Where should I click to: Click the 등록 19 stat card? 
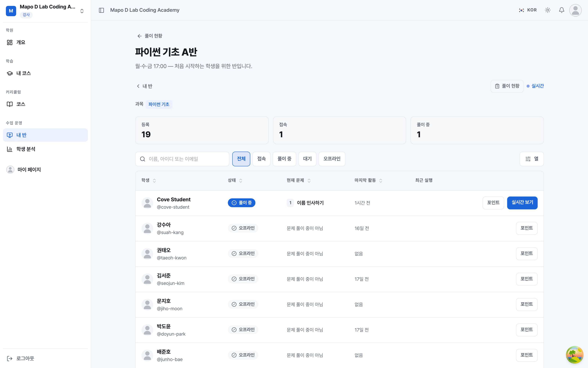click(202, 130)
